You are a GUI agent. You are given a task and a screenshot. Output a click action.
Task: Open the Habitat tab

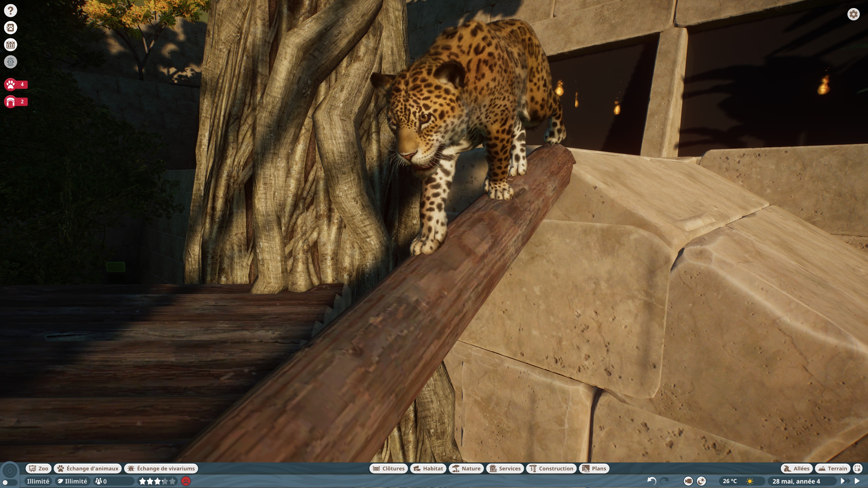click(428, 468)
